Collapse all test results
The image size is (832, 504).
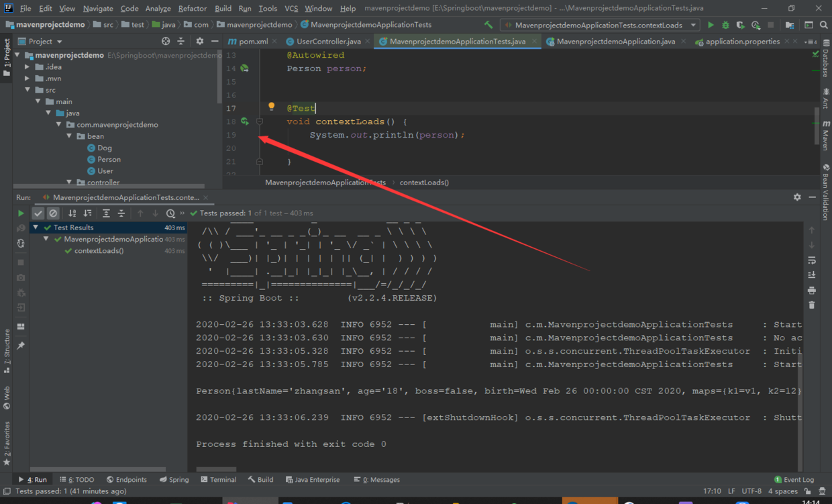pyautogui.click(x=121, y=213)
